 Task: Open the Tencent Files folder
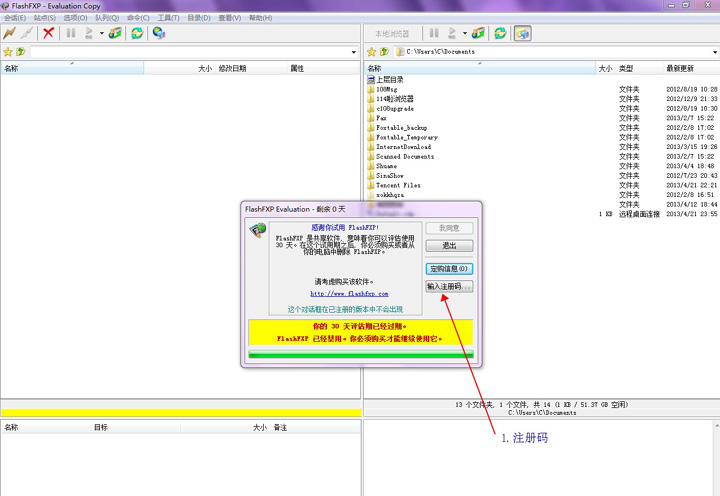398,186
